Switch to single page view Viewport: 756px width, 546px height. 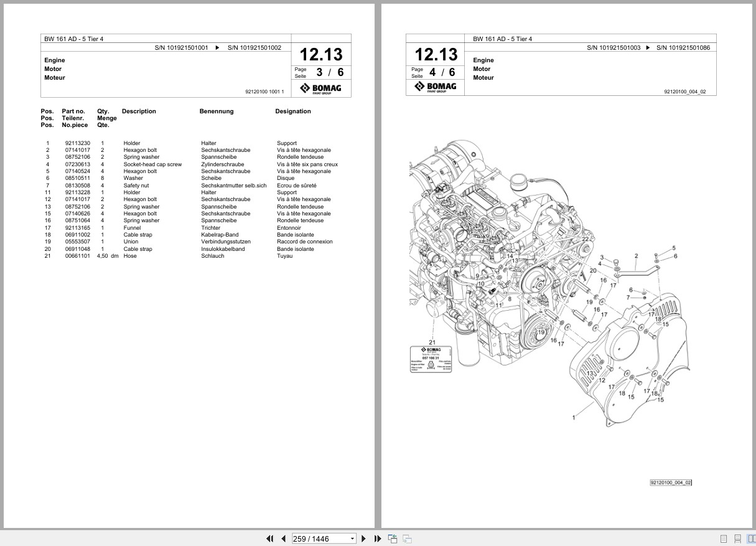coord(724,539)
